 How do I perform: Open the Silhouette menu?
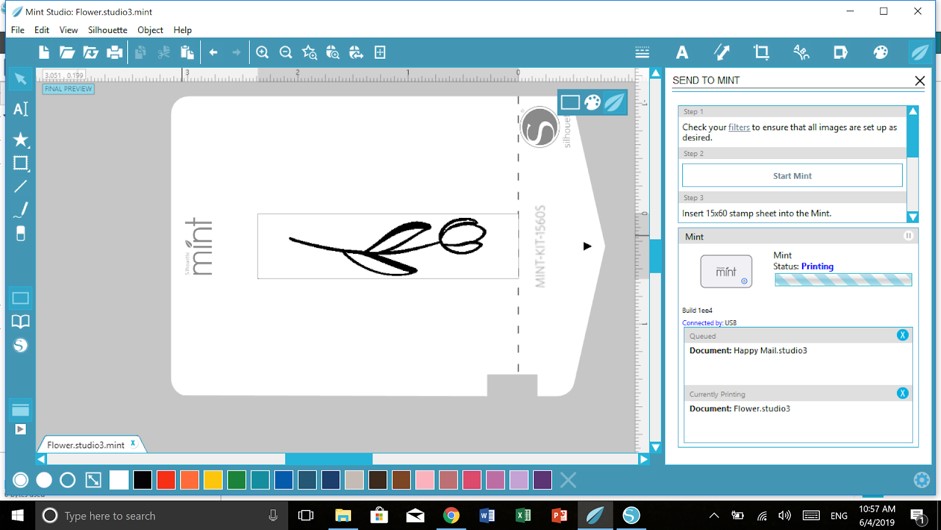tap(107, 30)
